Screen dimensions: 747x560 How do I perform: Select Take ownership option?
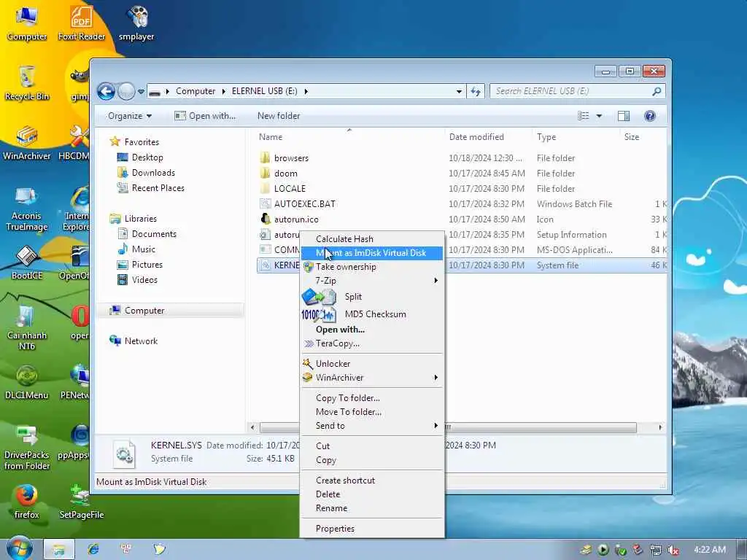coord(372,267)
